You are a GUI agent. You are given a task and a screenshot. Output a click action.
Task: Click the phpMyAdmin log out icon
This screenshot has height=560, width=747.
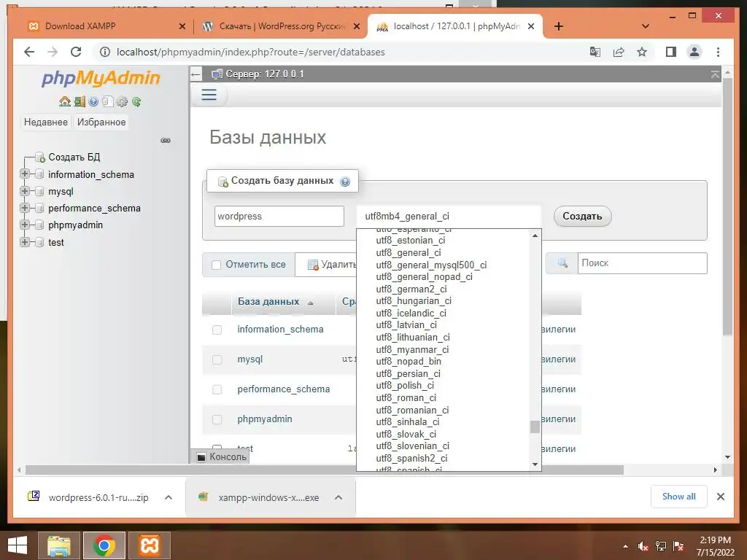click(79, 101)
